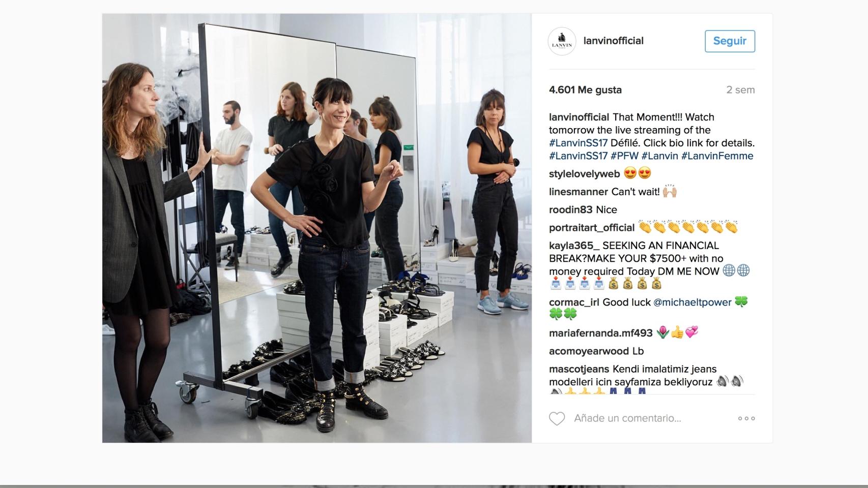The image size is (868, 488).
Task: Like the post with the heart icon
Action: (x=557, y=418)
